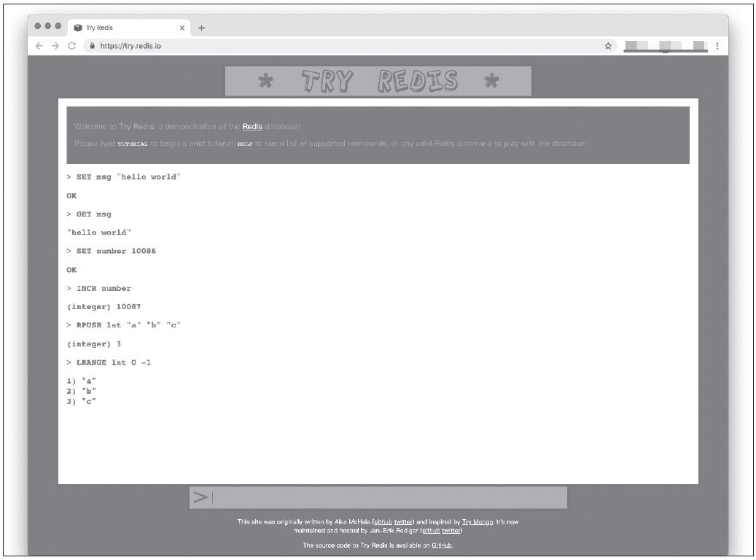The width and height of the screenshot is (756, 560).
Task: Focus the Redis command input box
Action: pos(378,497)
